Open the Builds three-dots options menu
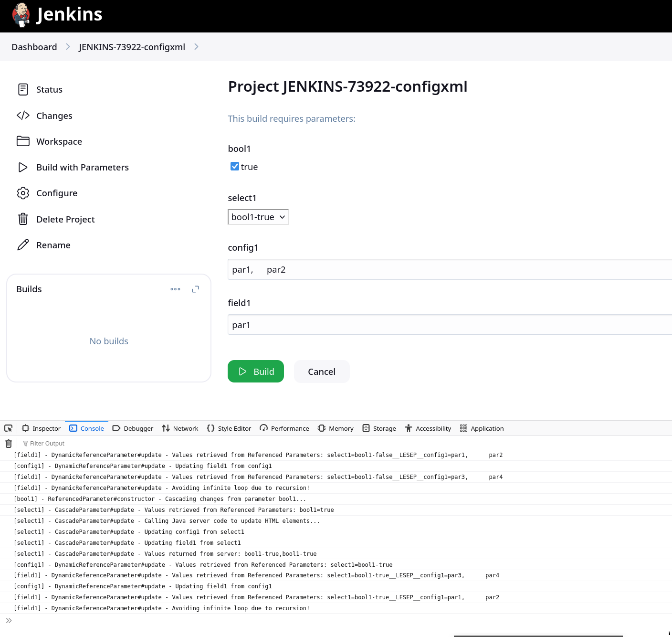672x637 pixels. [175, 289]
